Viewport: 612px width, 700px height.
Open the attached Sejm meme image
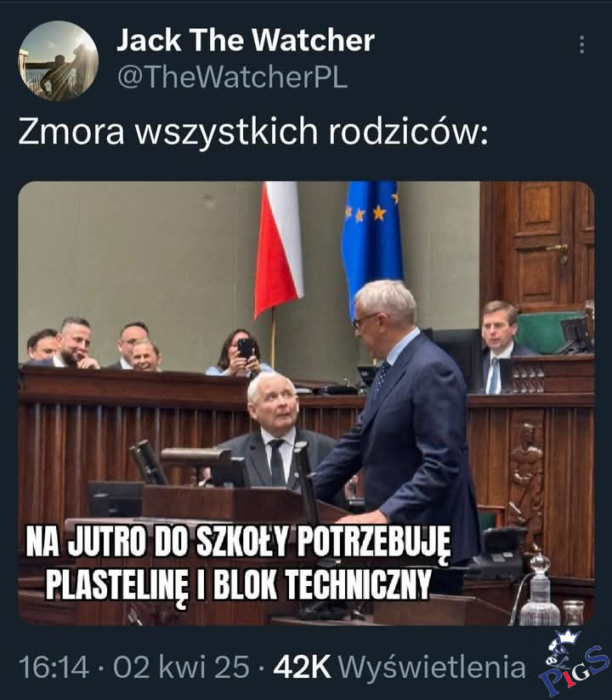306,403
